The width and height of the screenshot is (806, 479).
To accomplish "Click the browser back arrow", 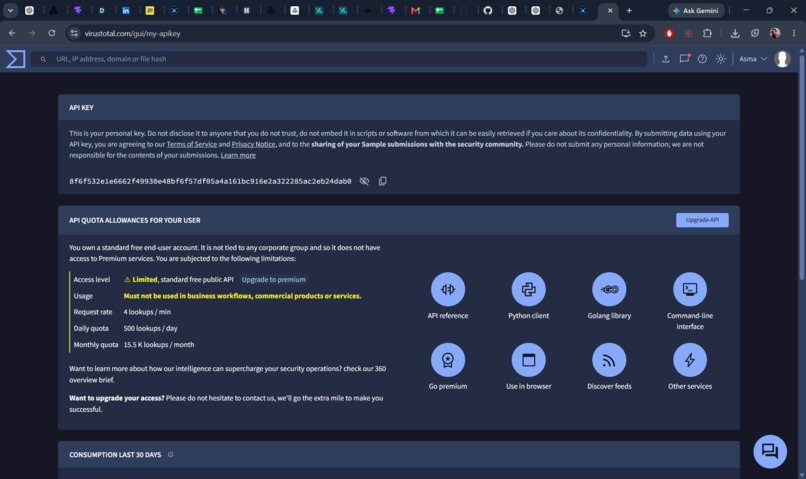I will [x=12, y=33].
